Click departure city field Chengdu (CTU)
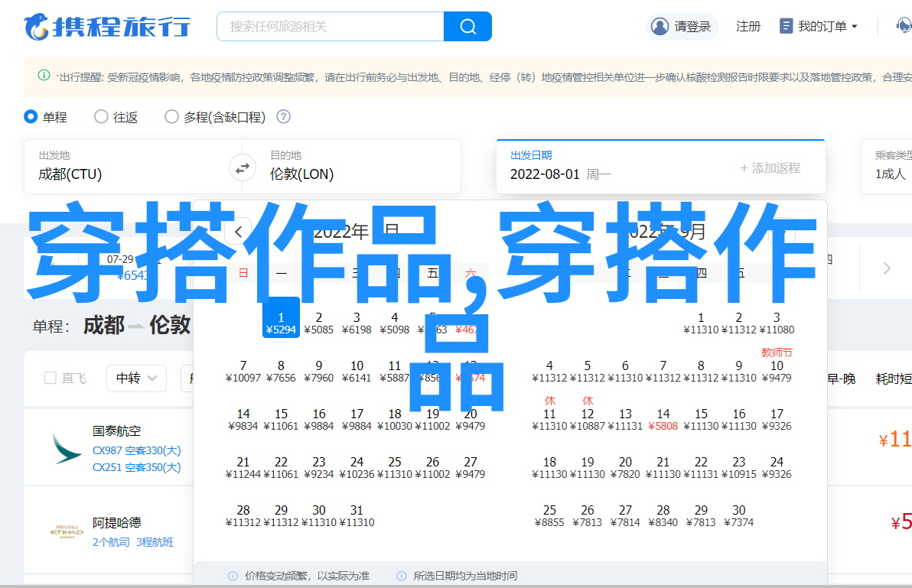The height and width of the screenshot is (588, 912). [x=126, y=167]
